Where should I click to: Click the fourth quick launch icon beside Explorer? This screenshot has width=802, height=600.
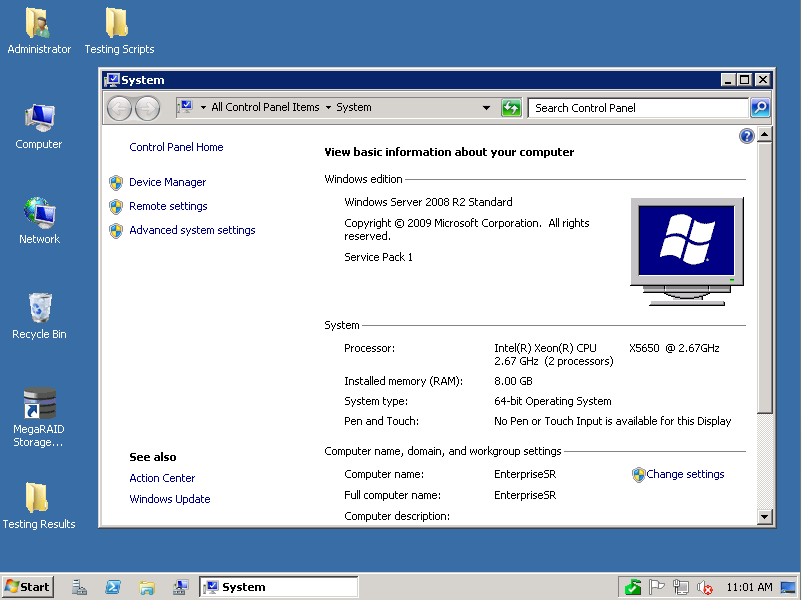coord(180,587)
